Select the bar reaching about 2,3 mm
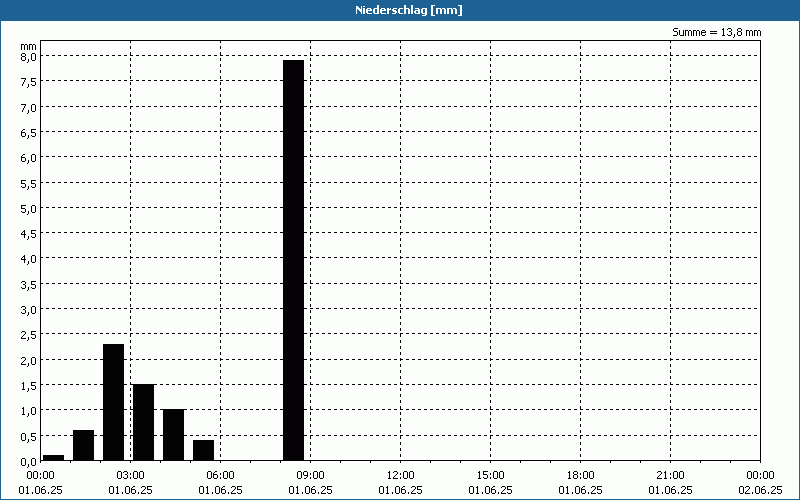 tap(113, 403)
